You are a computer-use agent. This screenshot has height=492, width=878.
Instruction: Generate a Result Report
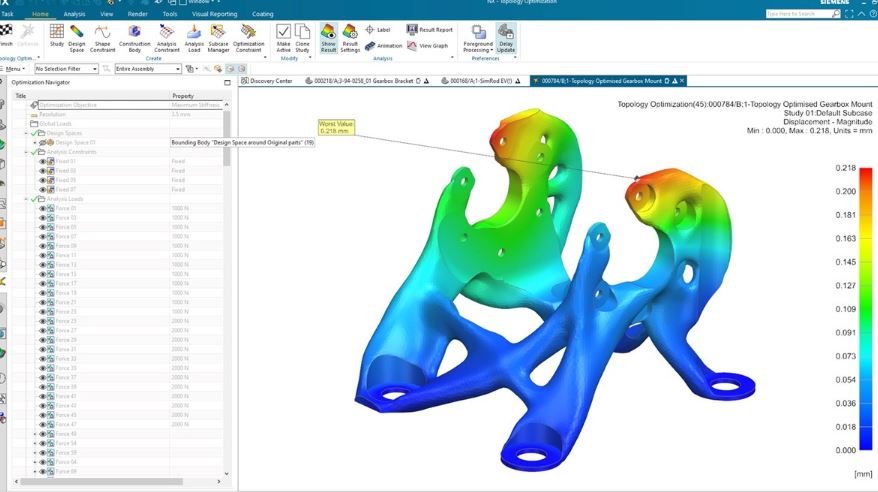pyautogui.click(x=430, y=30)
